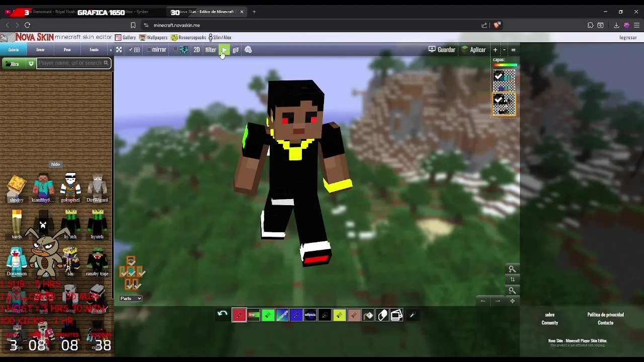Focus the player name search field

pos(73,63)
